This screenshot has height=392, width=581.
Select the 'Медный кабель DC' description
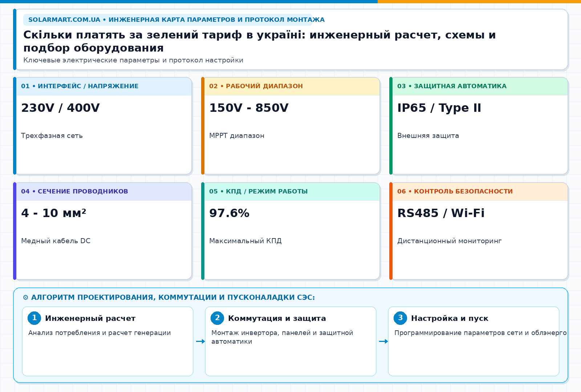56,241
